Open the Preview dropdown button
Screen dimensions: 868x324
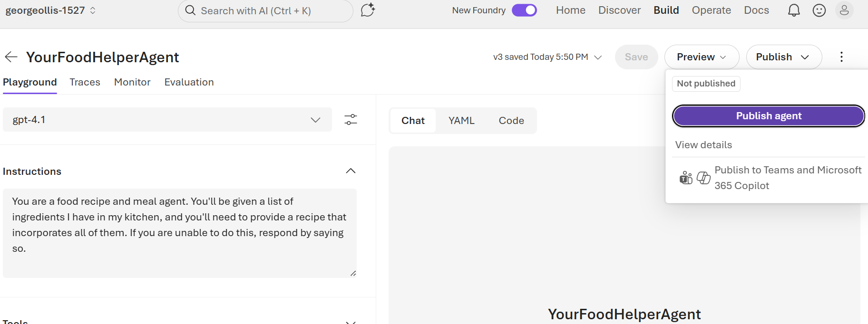pyautogui.click(x=701, y=57)
